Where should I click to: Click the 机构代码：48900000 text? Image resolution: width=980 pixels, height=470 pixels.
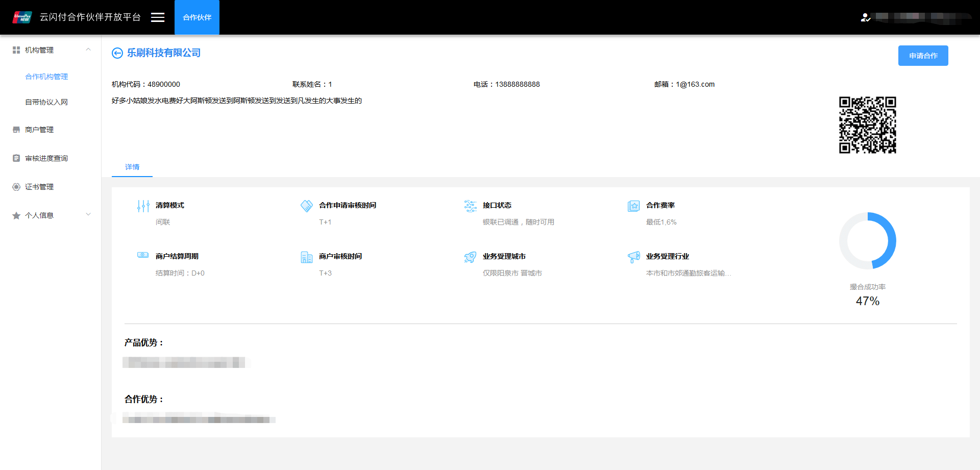pyautogui.click(x=146, y=84)
